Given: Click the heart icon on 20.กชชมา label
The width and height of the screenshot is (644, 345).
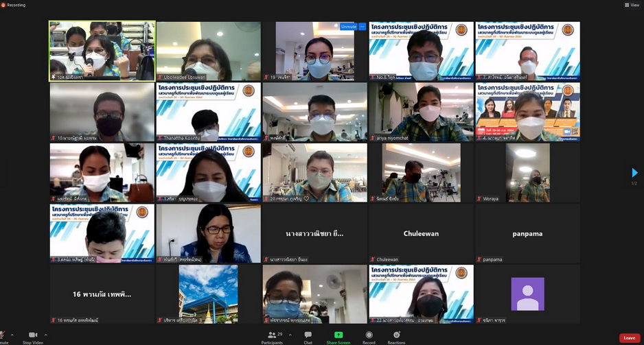Looking at the screenshot, I should coord(306,198).
